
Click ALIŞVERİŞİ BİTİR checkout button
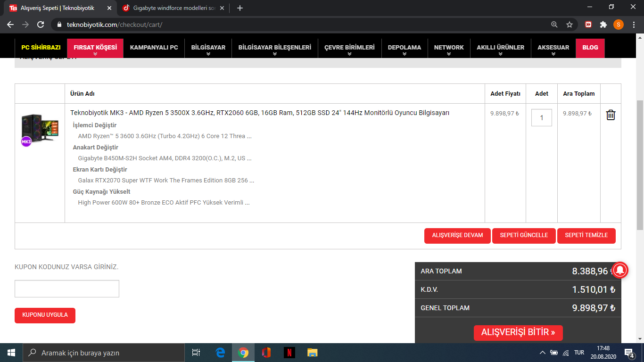click(518, 332)
